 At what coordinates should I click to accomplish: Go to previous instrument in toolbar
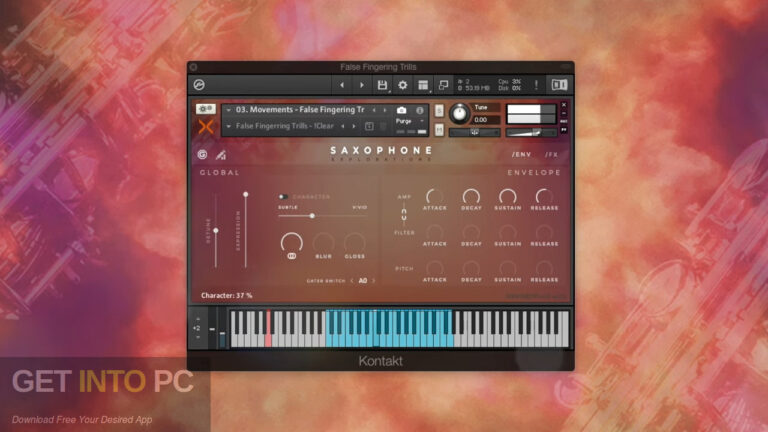point(342,85)
